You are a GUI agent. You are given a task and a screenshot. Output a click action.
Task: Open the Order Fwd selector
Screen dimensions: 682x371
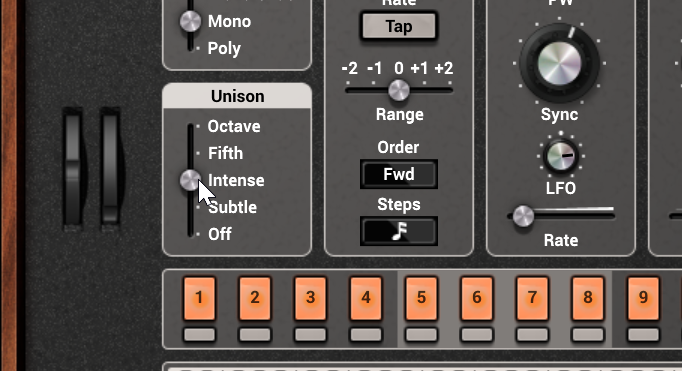(399, 174)
